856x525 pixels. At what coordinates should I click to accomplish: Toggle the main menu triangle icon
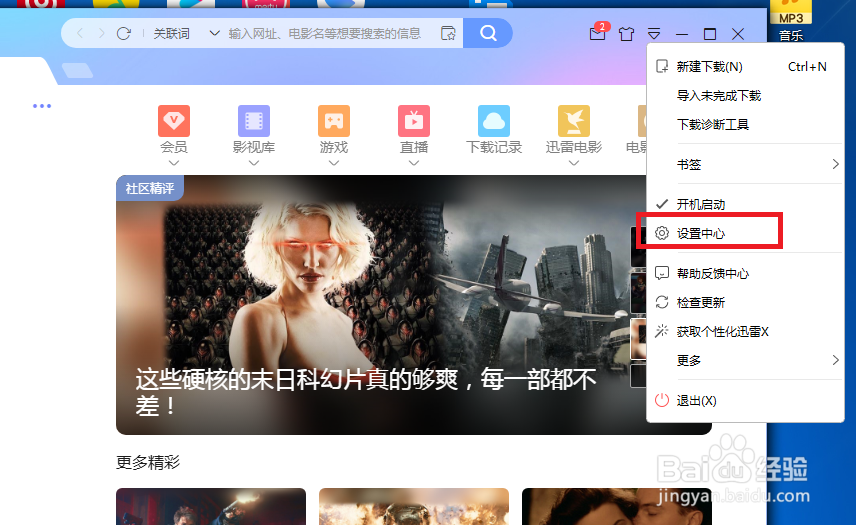click(x=654, y=34)
